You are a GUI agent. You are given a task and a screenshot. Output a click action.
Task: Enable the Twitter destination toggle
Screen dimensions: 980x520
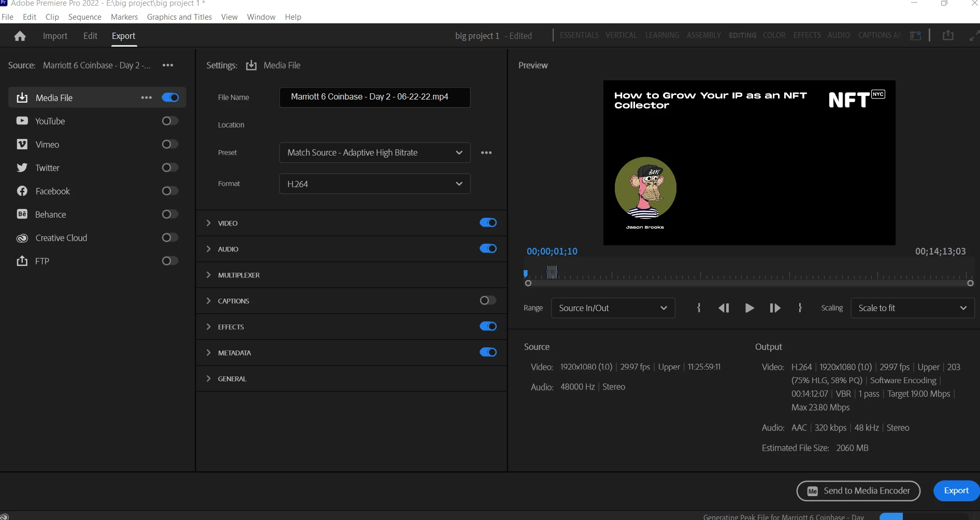170,167
